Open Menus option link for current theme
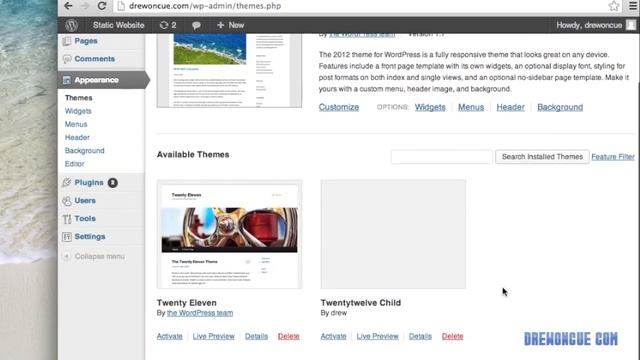 [471, 107]
